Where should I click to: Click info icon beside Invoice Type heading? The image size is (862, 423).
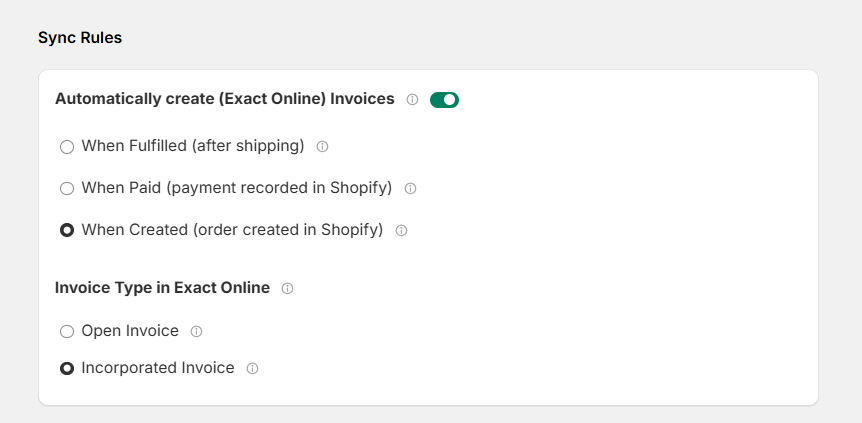(288, 289)
